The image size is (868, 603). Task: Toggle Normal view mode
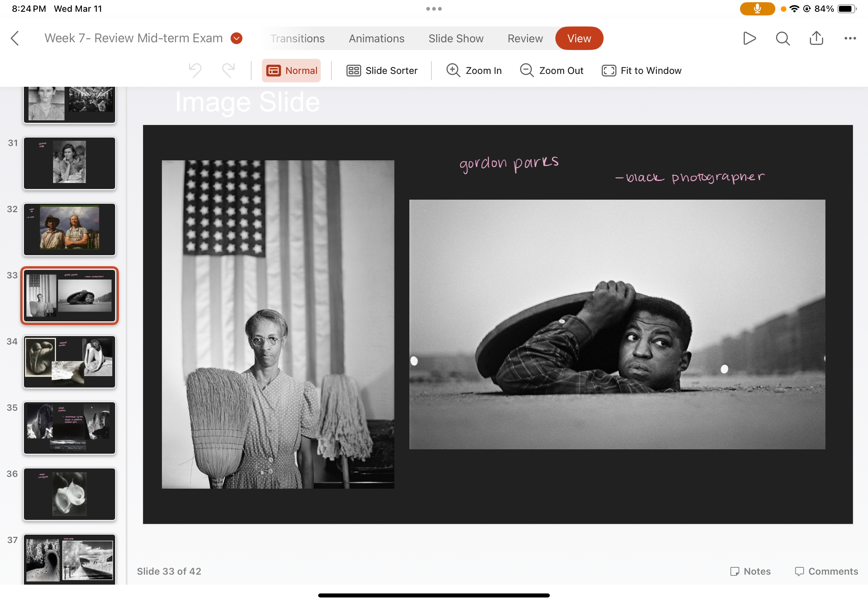291,71
